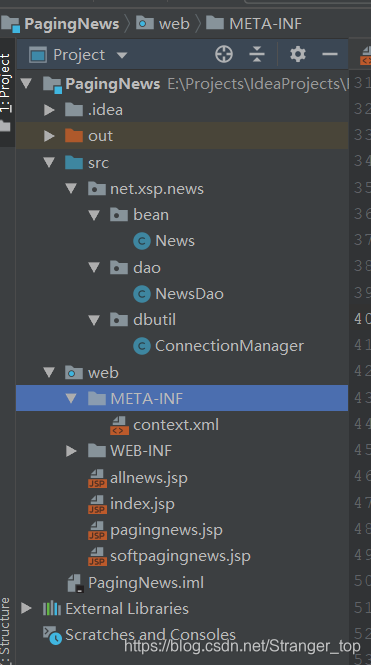Open Project panel settings gear

[x=298, y=54]
